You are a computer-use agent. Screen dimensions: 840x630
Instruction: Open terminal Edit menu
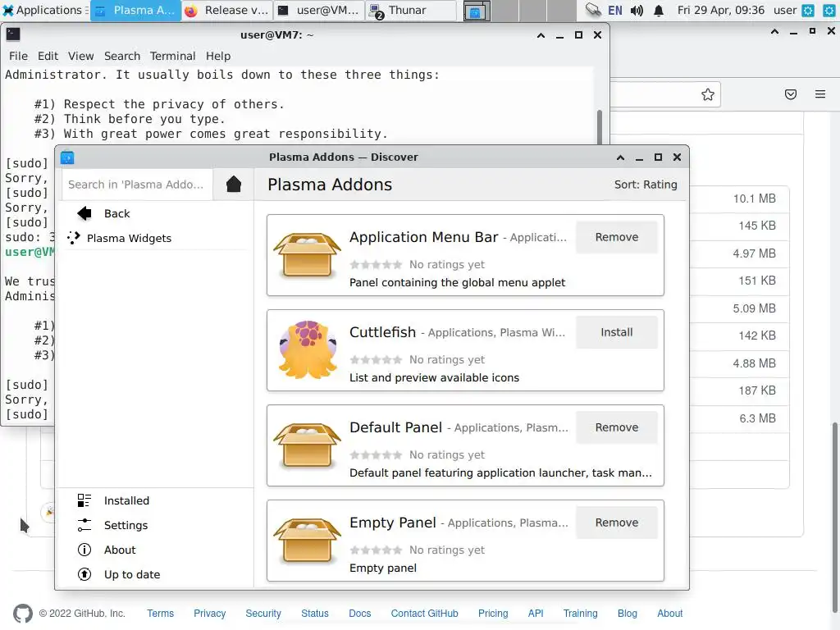pyautogui.click(x=48, y=57)
